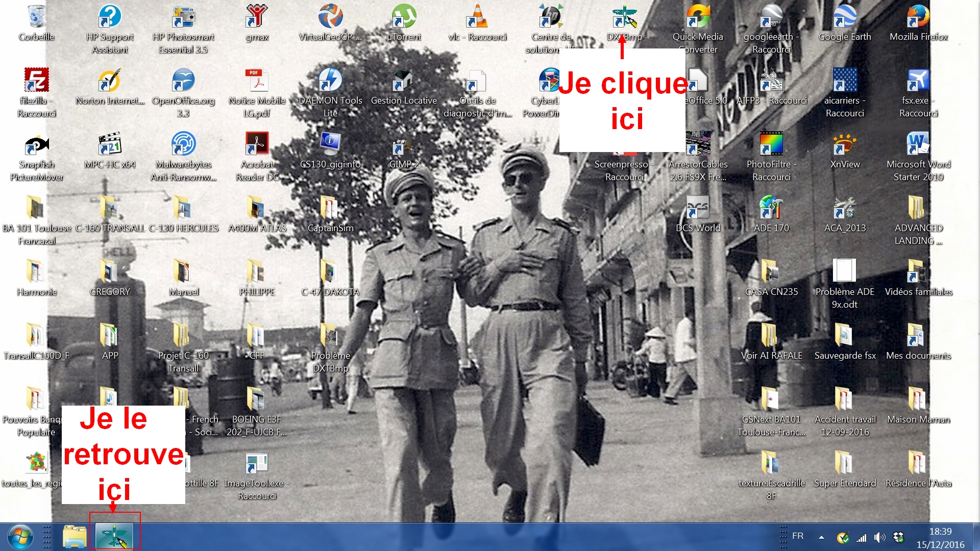The width and height of the screenshot is (980, 551).
Task: Launch DCS World desktop icon
Action: pyautogui.click(x=698, y=208)
